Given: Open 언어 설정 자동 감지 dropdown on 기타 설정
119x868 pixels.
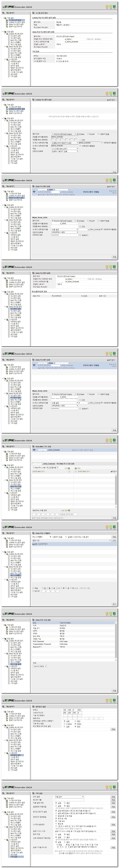Looking at the screenshot, I should [69, 797].
